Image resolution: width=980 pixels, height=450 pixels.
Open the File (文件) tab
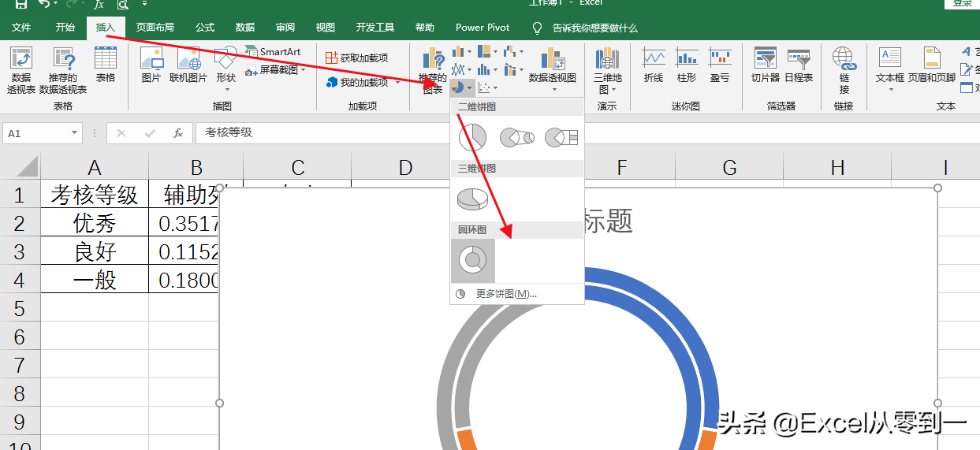[x=21, y=28]
